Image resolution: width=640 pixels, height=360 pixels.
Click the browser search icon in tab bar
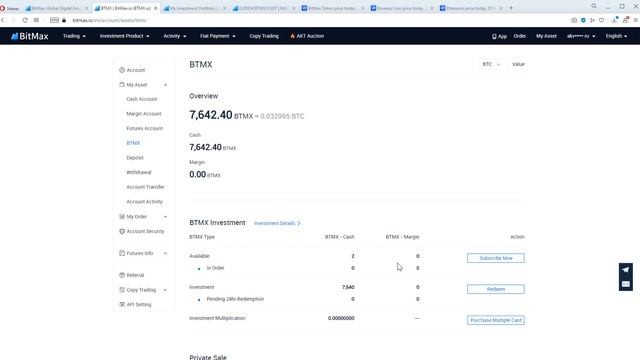coord(594,6)
